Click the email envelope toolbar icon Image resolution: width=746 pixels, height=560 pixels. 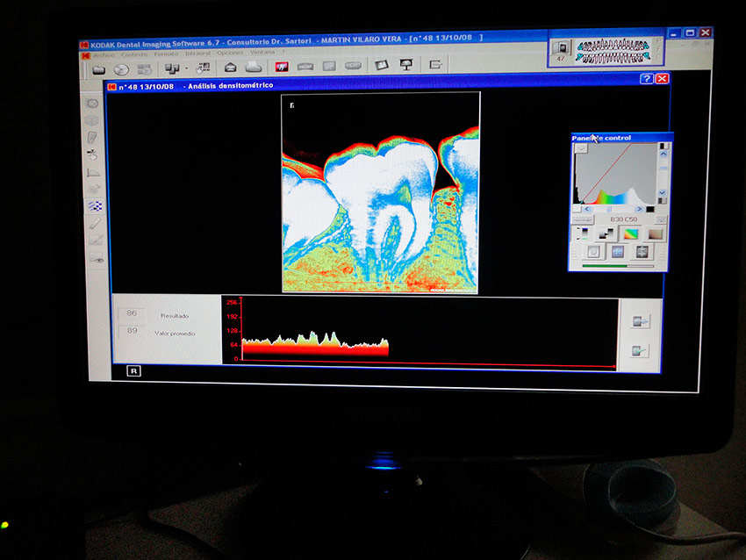pos(231,67)
